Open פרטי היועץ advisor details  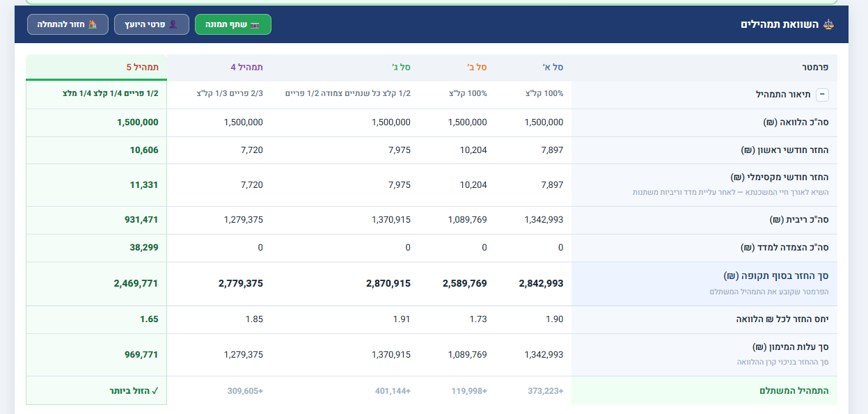pyautogui.click(x=152, y=24)
